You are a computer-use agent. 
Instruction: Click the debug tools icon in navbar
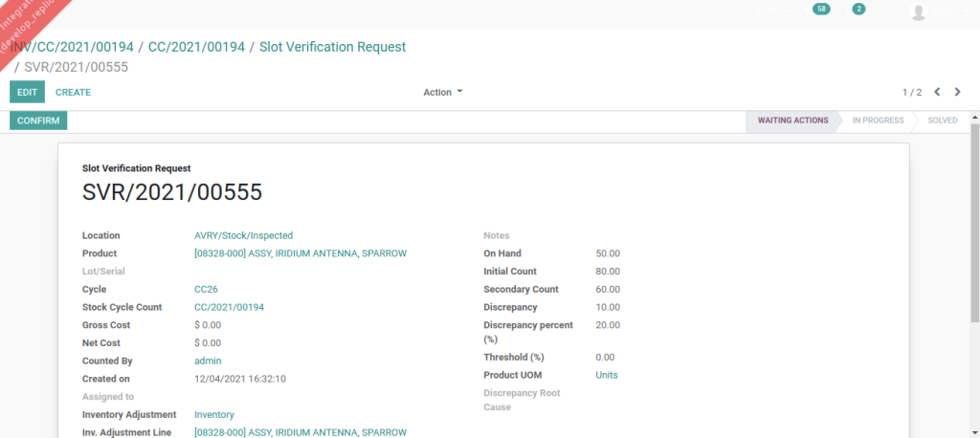click(886, 11)
